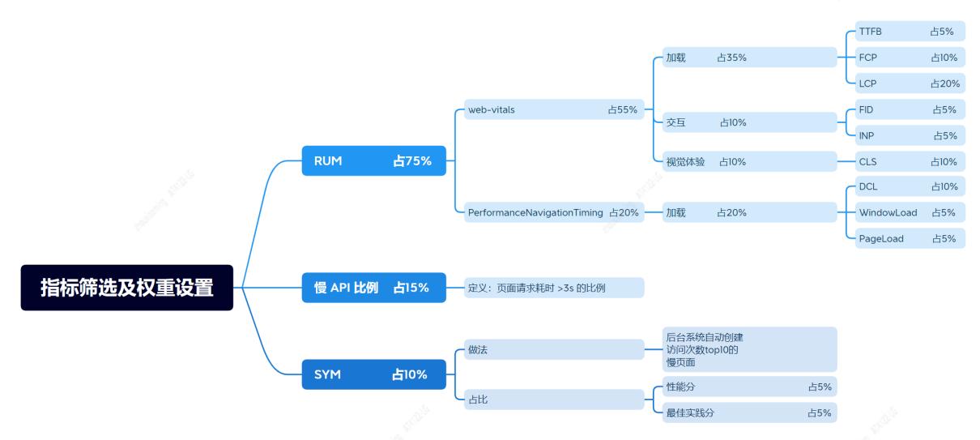980x440 pixels.
Task: Click the PageLoad 占5% leaf node
Action: (x=910, y=238)
